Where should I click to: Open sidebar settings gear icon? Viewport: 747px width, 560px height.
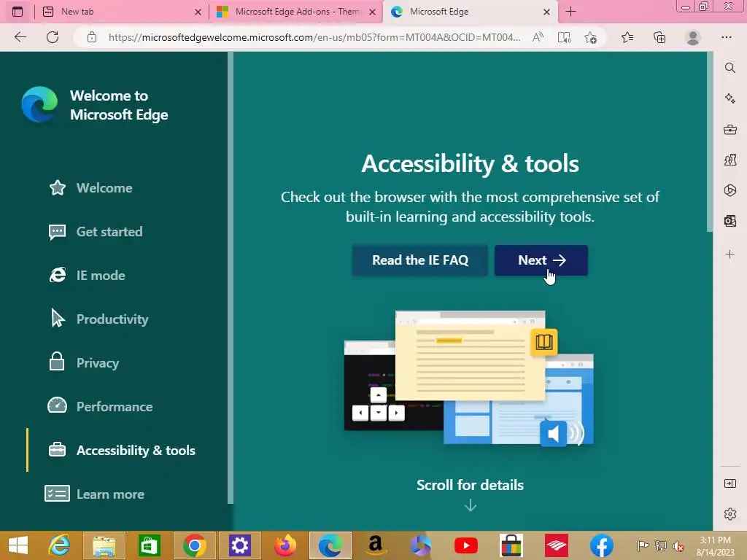(x=729, y=514)
